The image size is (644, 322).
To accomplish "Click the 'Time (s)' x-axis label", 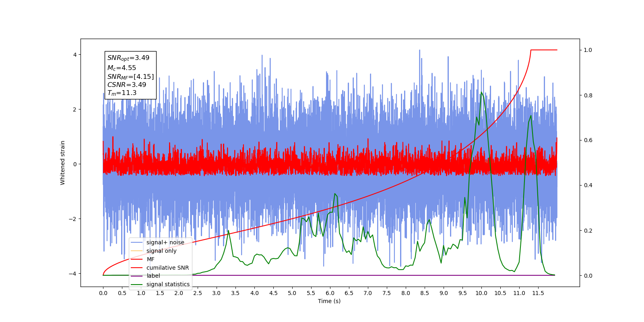I will pyautogui.click(x=329, y=301).
